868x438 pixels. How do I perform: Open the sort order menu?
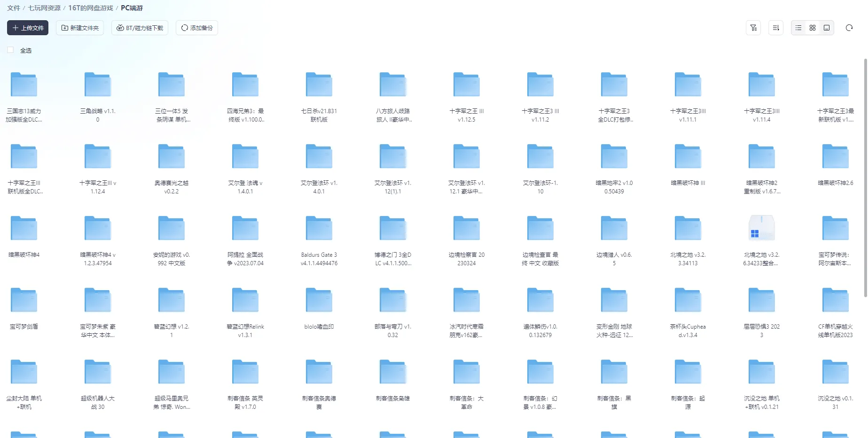776,28
